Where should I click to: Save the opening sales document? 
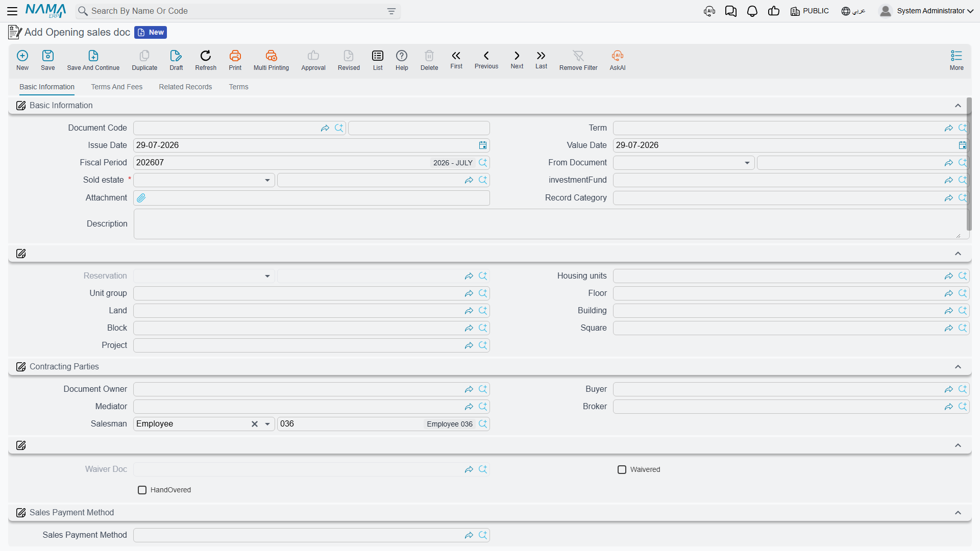pos(48,60)
